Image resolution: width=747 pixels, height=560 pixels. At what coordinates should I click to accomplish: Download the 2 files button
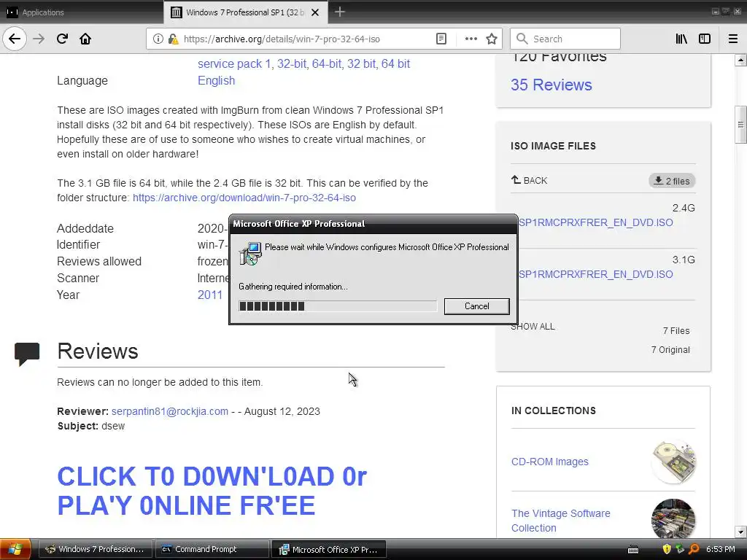pyautogui.click(x=672, y=181)
